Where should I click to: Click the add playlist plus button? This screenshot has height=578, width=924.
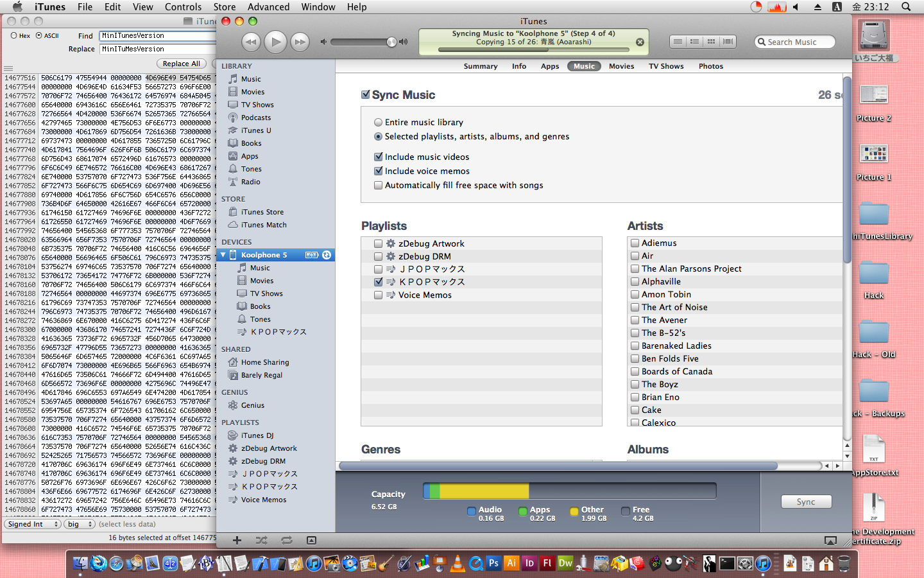[237, 541]
